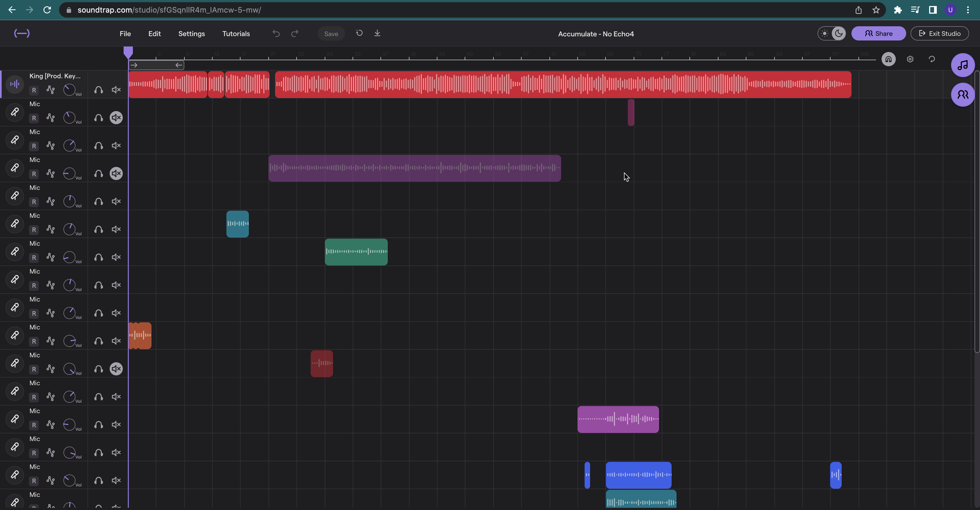Viewport: 980px width, 510px height.
Task: Click the King track volume knob
Action: [x=69, y=90]
